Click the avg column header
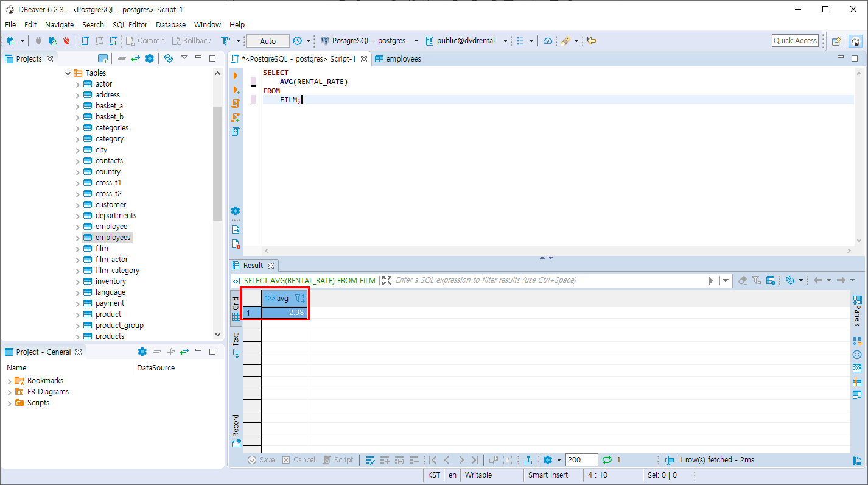This screenshot has width=868, height=485. coord(284,298)
